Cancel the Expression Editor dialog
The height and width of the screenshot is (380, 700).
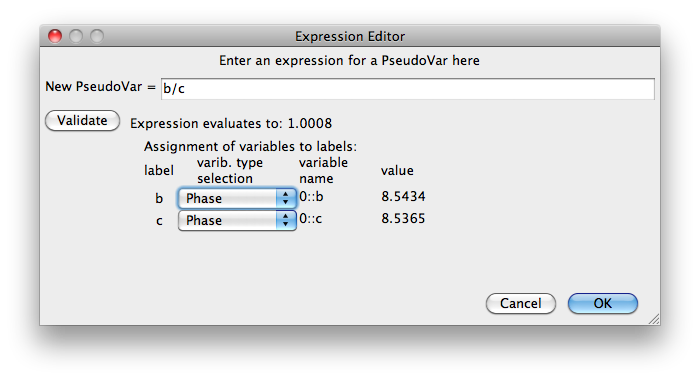tap(521, 303)
